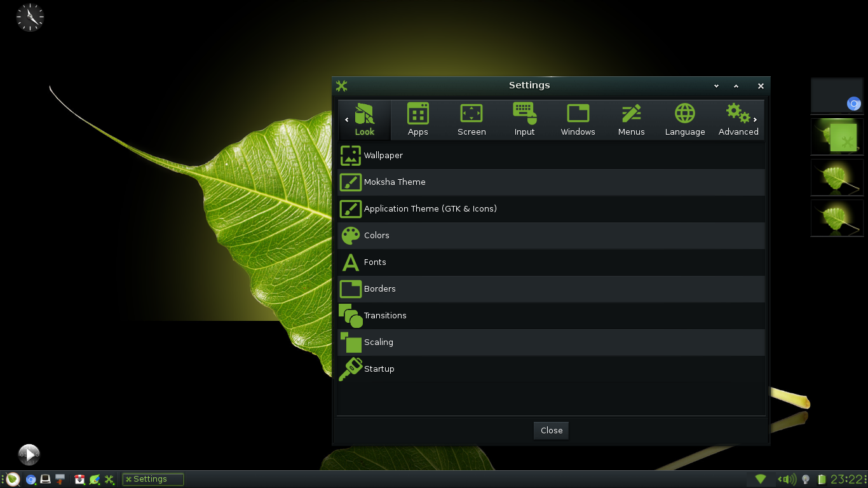Switch to the first virtual desktop thumbnail
This screenshot has height=488, width=868.
[x=837, y=96]
